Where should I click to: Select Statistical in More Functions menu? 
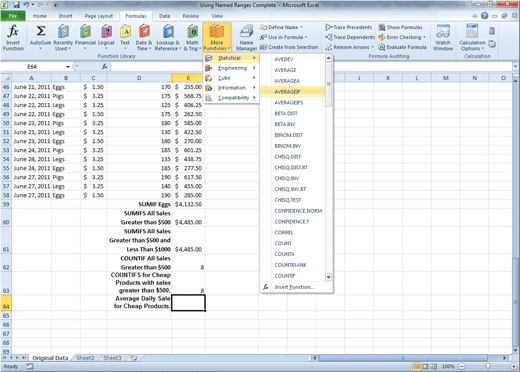(x=231, y=58)
